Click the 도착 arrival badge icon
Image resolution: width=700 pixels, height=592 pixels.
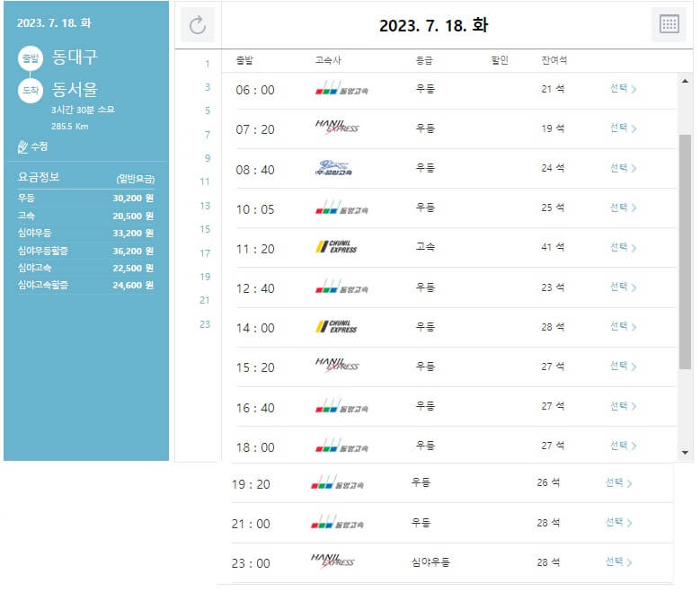[x=31, y=90]
